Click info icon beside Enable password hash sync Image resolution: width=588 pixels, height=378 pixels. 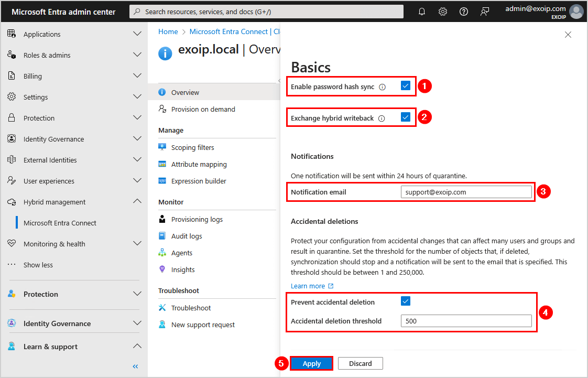(x=382, y=87)
